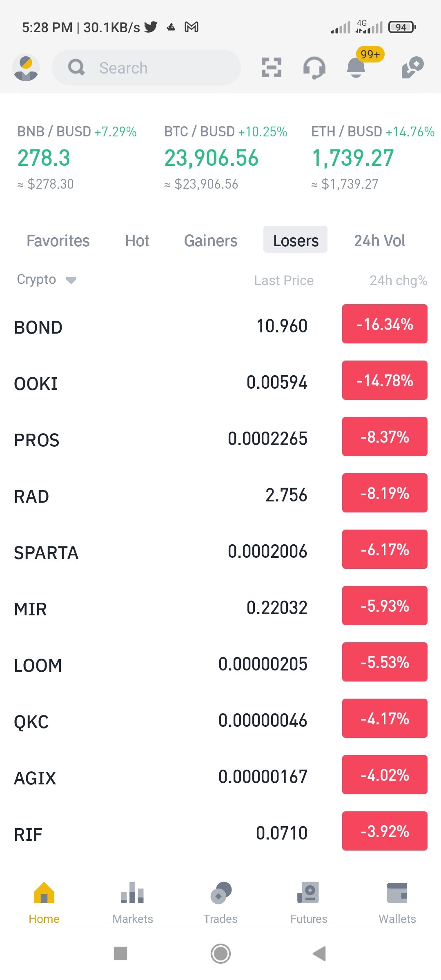This screenshot has height=980, width=441.
Task: Switch to the Gainers tab
Action: [x=211, y=241]
